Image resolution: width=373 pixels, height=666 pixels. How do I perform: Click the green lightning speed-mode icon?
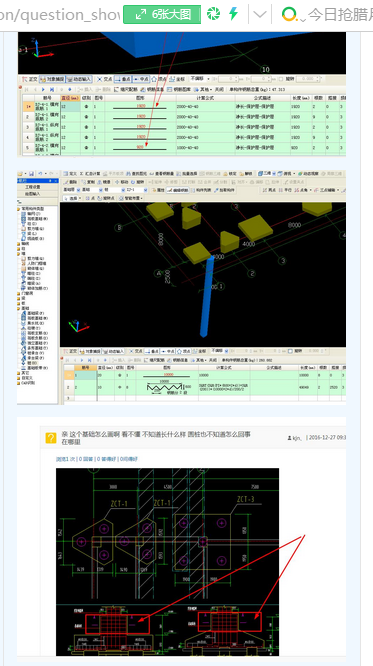(x=233, y=14)
